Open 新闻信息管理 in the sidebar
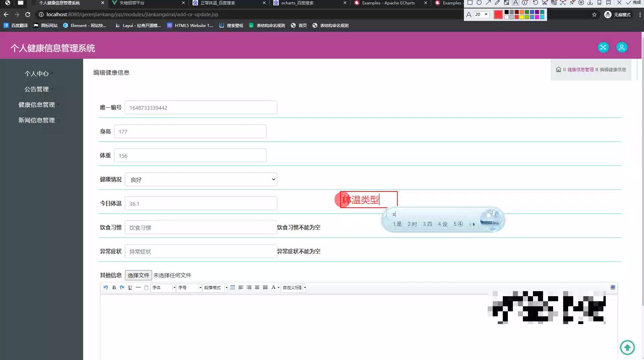The width and height of the screenshot is (644, 360). [37, 120]
